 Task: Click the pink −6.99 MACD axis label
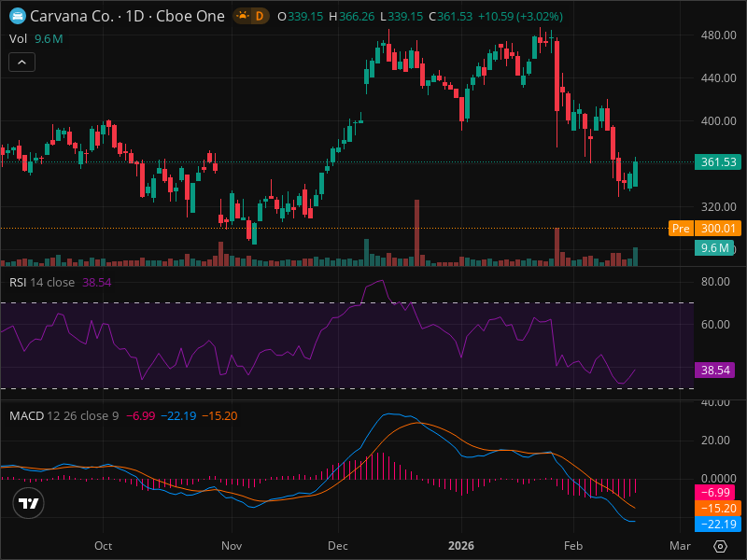(714, 493)
